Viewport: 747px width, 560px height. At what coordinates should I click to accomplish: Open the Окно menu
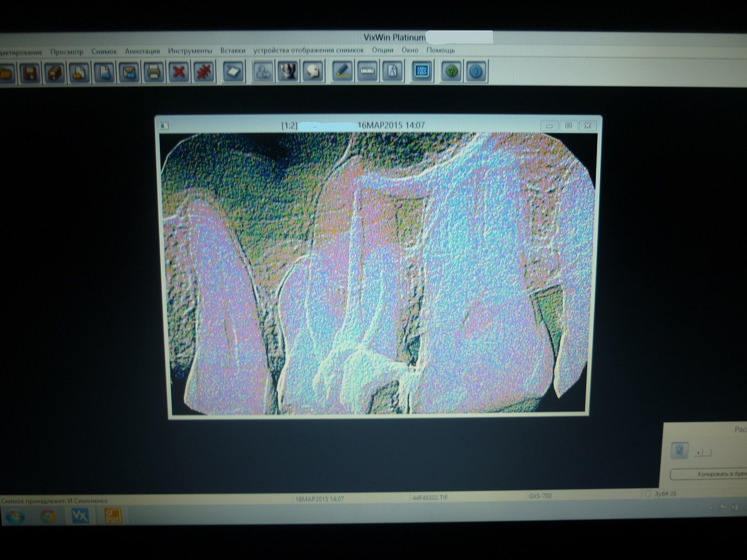(x=410, y=50)
